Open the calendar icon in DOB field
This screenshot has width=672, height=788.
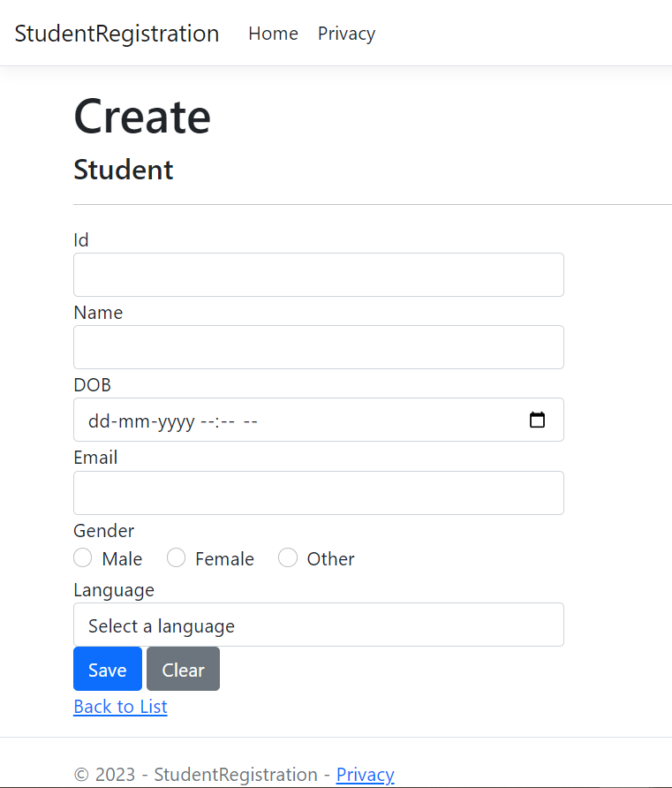538,420
